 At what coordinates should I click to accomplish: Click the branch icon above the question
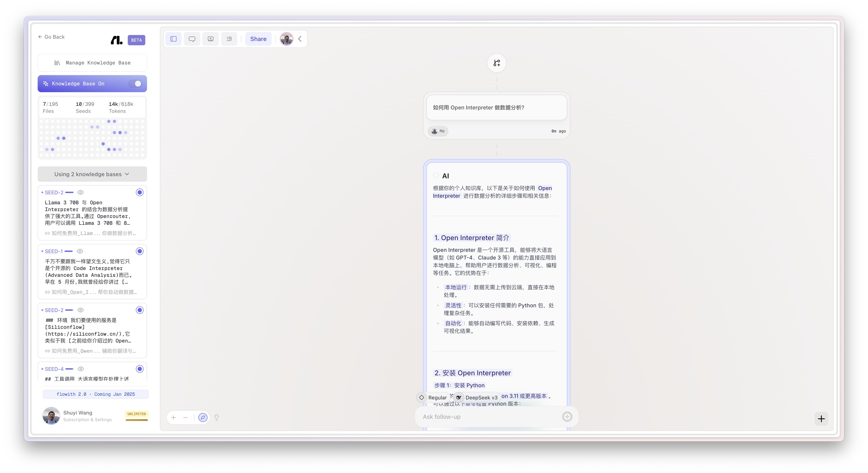pos(497,63)
